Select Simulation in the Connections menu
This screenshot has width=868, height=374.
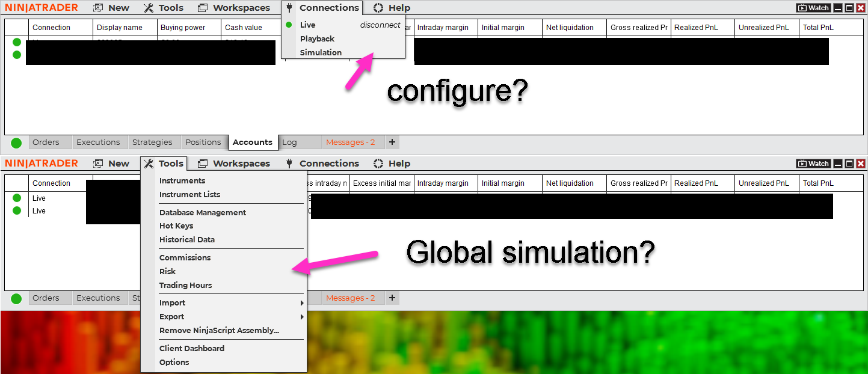click(321, 52)
